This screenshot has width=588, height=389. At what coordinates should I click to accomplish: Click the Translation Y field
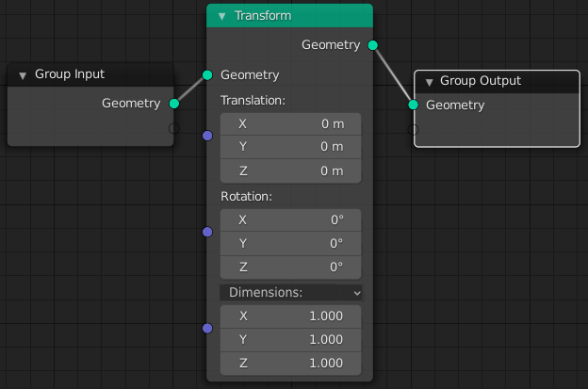point(290,147)
